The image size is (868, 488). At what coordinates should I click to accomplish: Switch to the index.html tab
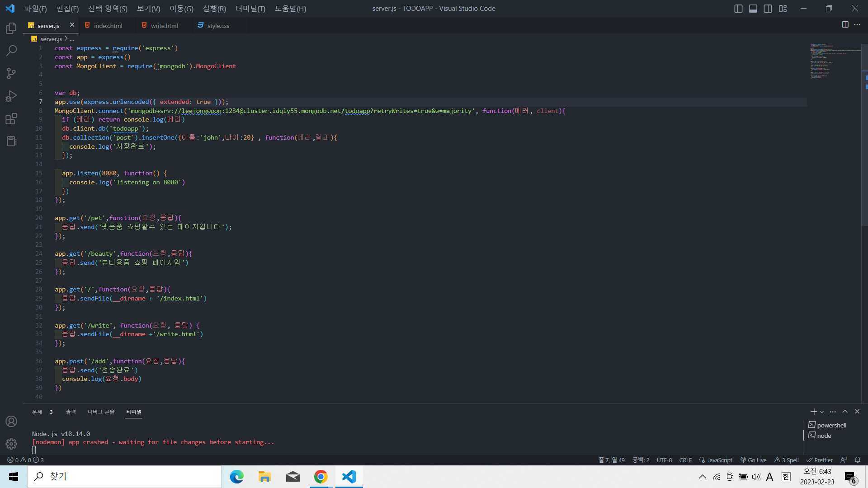(x=108, y=26)
